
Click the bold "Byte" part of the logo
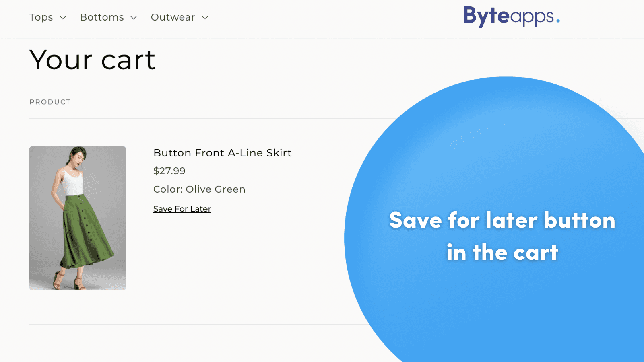(486, 16)
